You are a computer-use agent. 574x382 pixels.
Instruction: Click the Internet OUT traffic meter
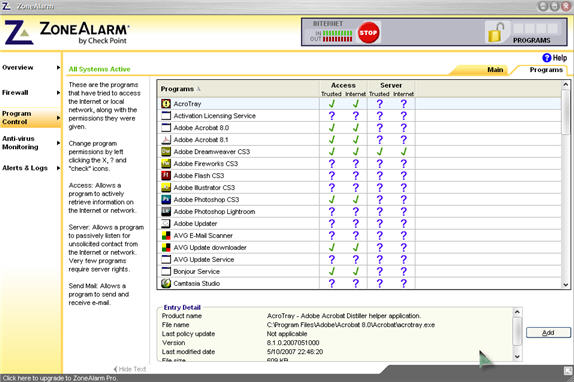337,39
